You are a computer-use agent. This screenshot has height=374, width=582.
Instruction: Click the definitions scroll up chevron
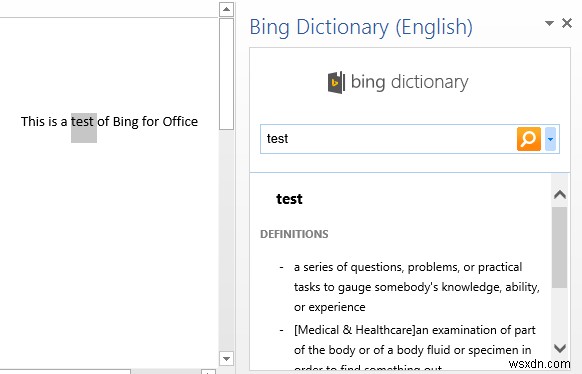560,194
